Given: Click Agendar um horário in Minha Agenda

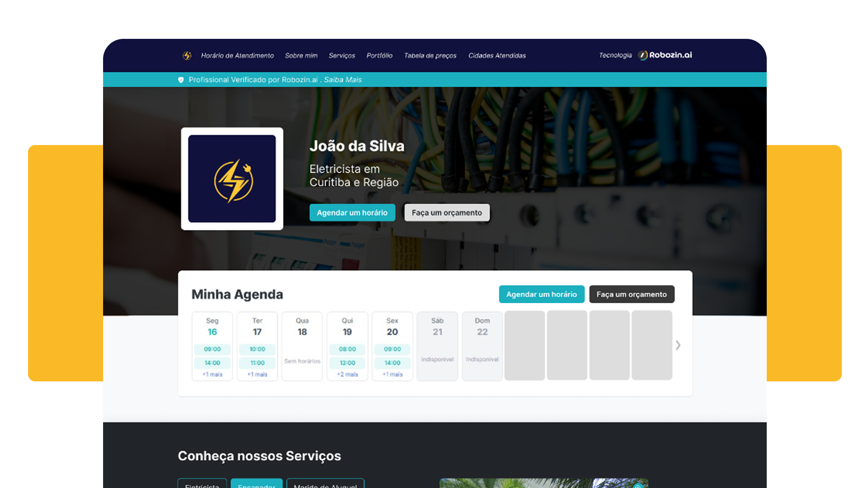Looking at the screenshot, I should pos(541,294).
